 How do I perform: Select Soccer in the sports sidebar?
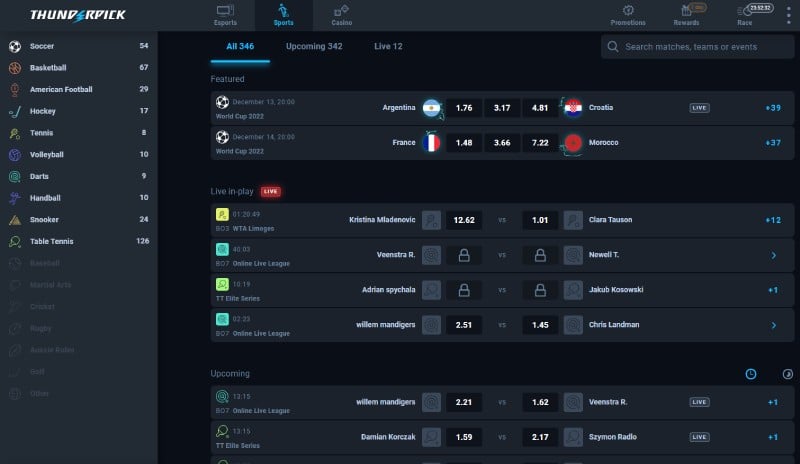(x=79, y=46)
